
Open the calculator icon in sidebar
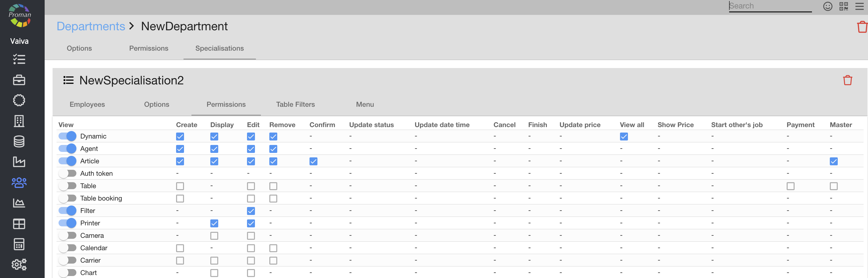[19, 244]
